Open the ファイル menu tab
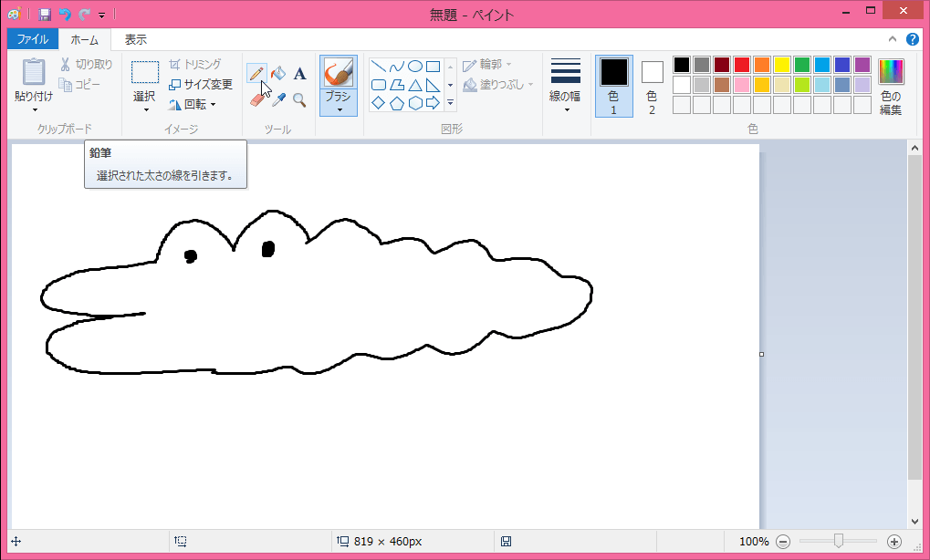 [32, 39]
